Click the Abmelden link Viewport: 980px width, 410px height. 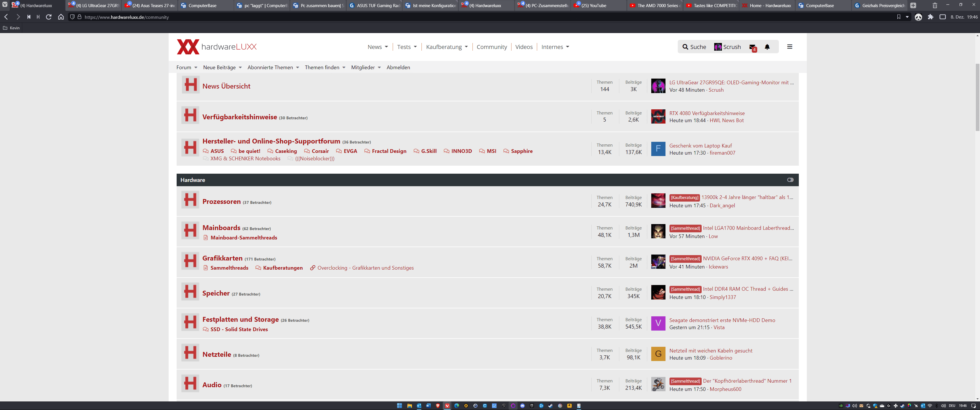click(x=398, y=67)
